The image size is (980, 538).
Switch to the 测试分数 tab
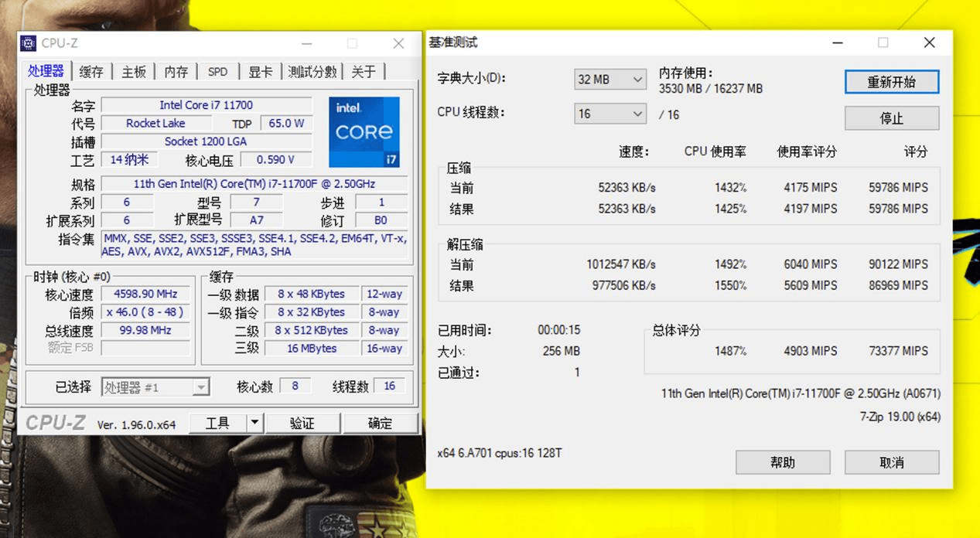coord(312,72)
